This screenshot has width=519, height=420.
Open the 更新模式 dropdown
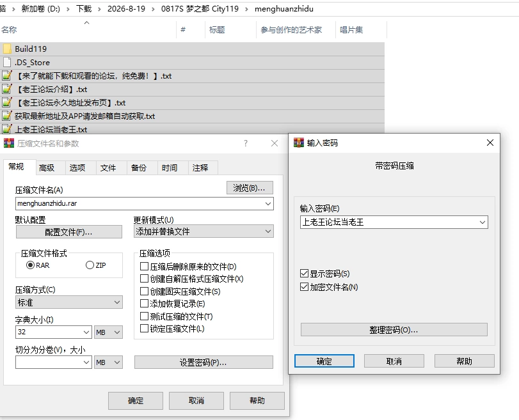tap(204, 231)
